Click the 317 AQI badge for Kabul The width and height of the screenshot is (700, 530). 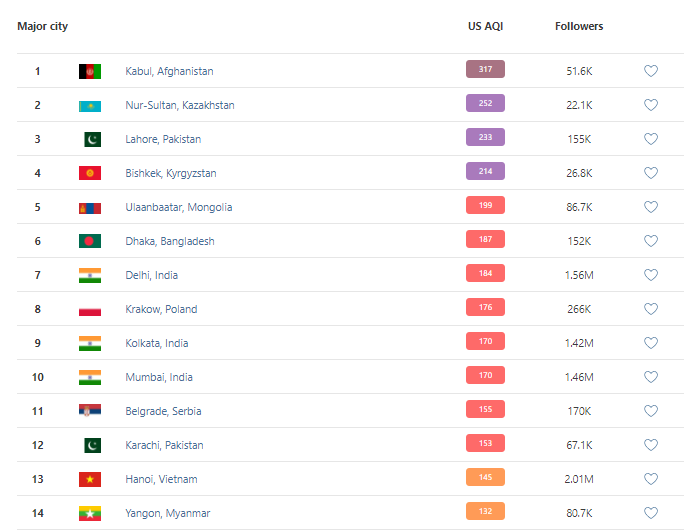[x=485, y=70]
